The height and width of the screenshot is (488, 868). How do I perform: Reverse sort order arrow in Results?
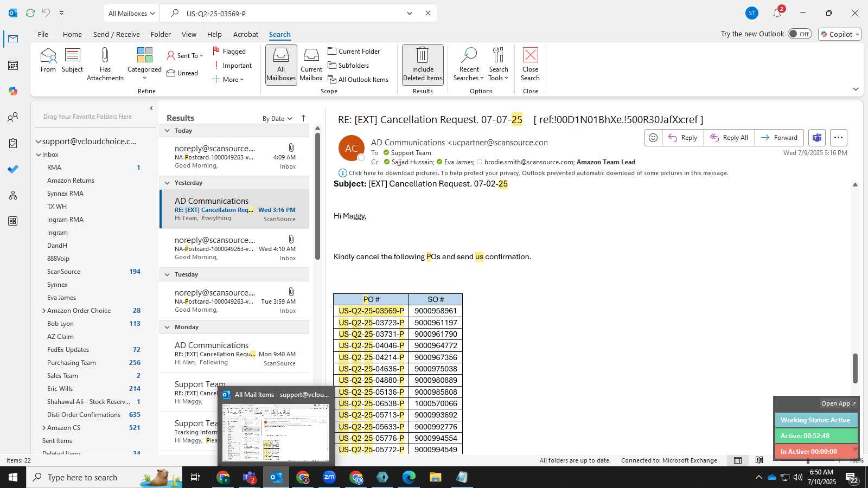tap(303, 118)
